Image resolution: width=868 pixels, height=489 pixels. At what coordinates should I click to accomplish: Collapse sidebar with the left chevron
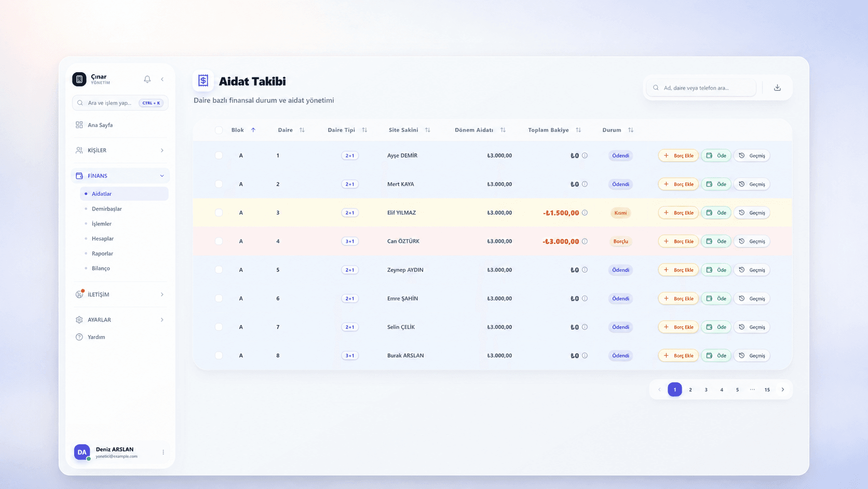[162, 79]
